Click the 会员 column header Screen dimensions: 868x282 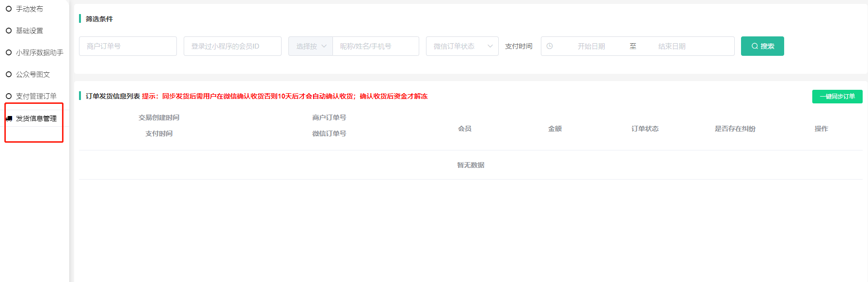(465, 129)
